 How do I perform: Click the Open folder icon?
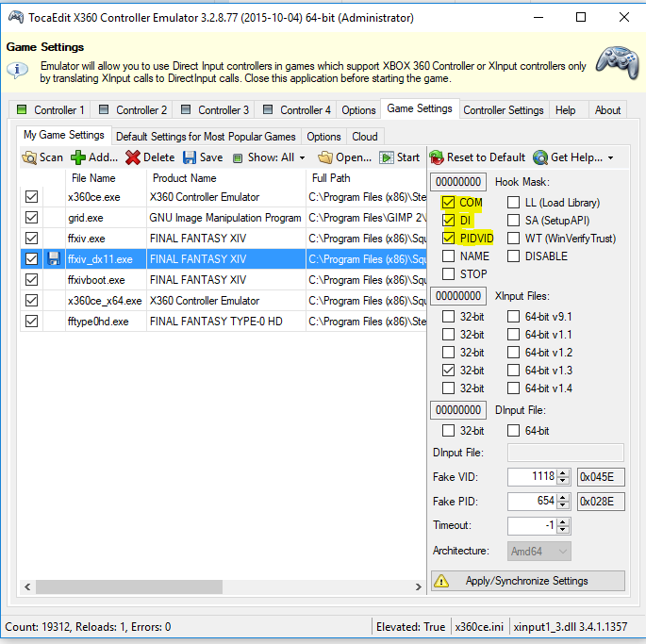[x=325, y=157]
